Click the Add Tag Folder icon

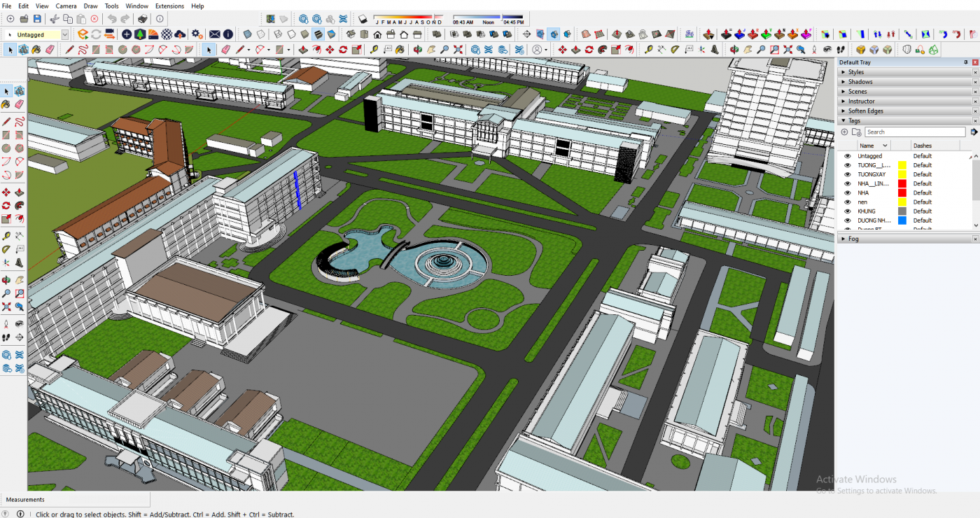point(855,132)
